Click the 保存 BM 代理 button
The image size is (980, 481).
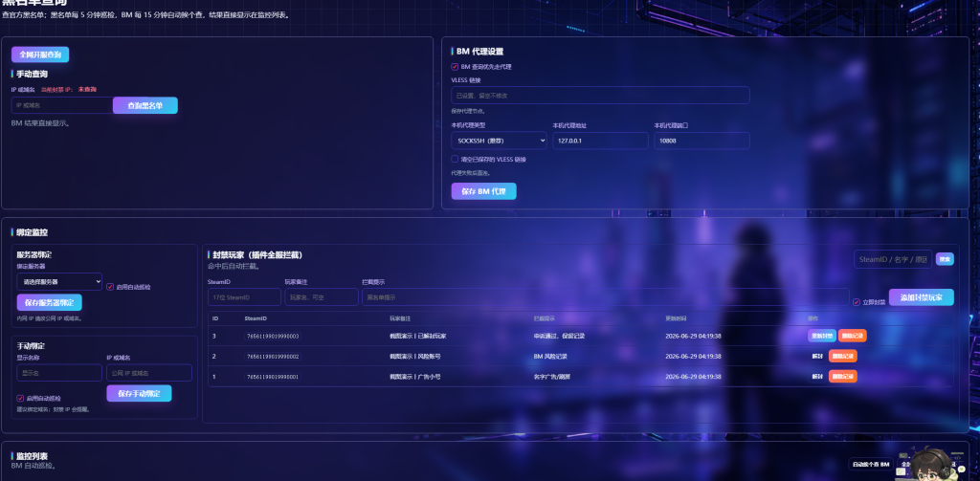pos(483,191)
